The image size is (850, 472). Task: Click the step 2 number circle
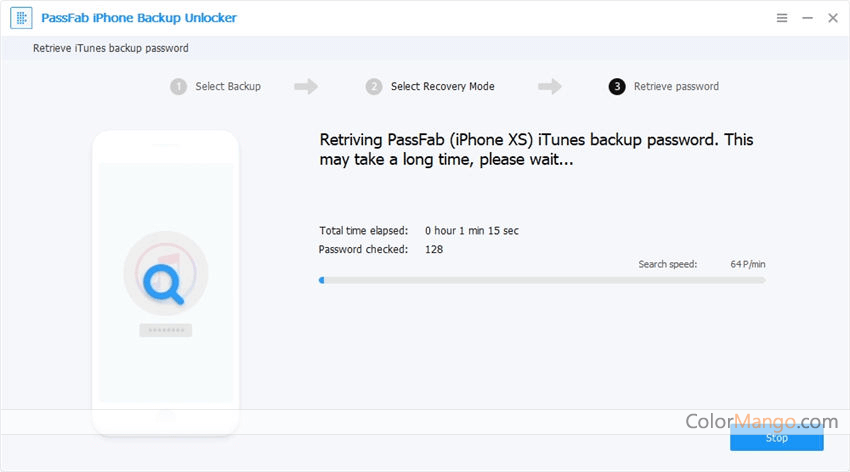point(374,87)
